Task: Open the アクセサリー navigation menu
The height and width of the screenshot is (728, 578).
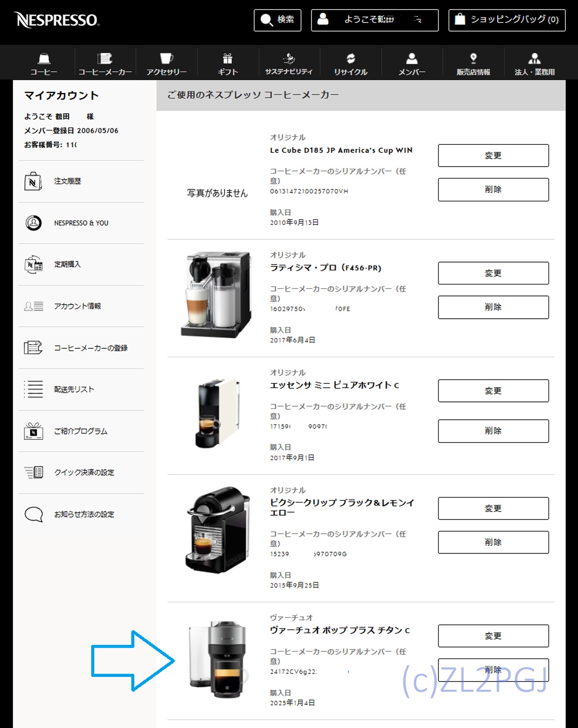Action: tap(166, 64)
